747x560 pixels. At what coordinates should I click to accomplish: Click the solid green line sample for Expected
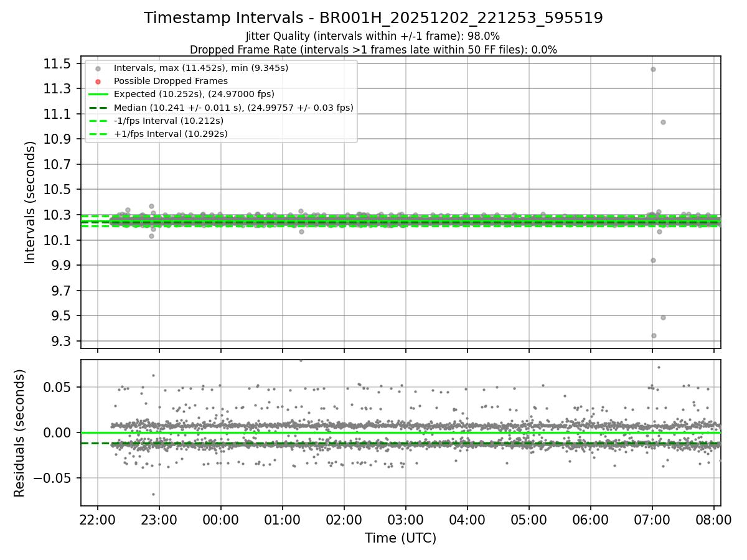(x=98, y=95)
